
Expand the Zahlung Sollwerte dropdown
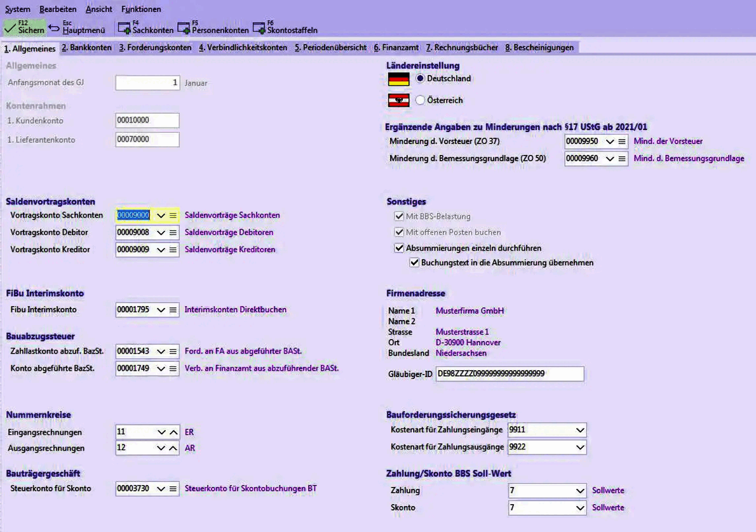pos(581,490)
